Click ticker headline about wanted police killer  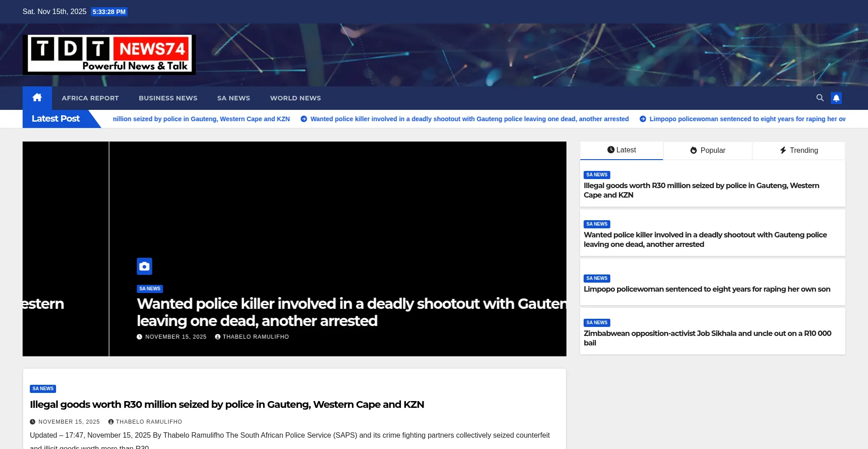coord(469,119)
